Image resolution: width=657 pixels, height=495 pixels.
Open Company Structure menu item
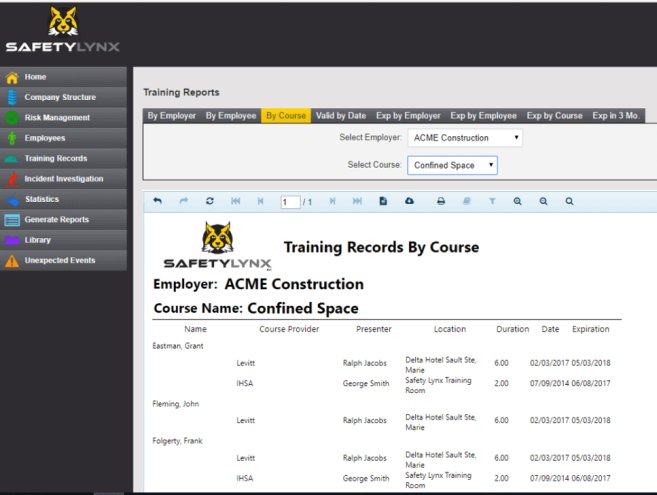pyautogui.click(x=63, y=97)
